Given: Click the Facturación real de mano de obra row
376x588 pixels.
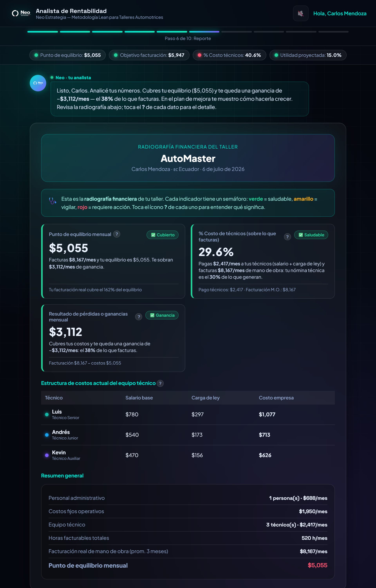Looking at the screenshot, I should coord(188,551).
